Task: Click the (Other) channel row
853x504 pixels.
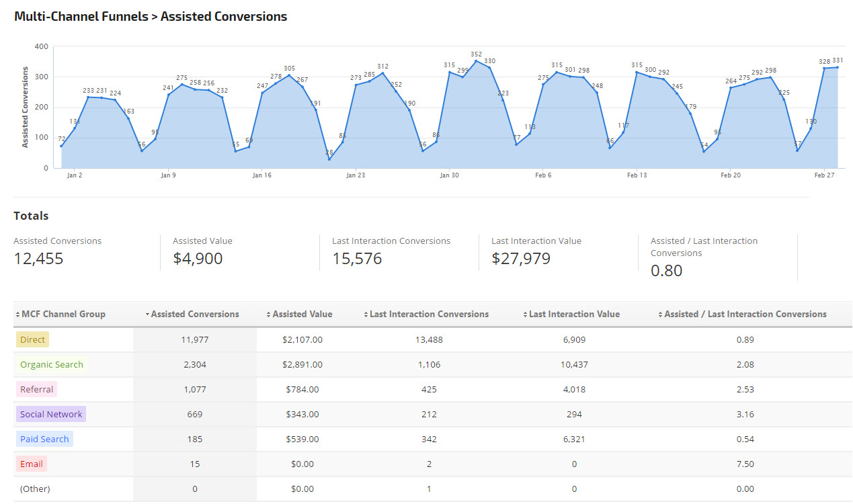Action: (35, 489)
